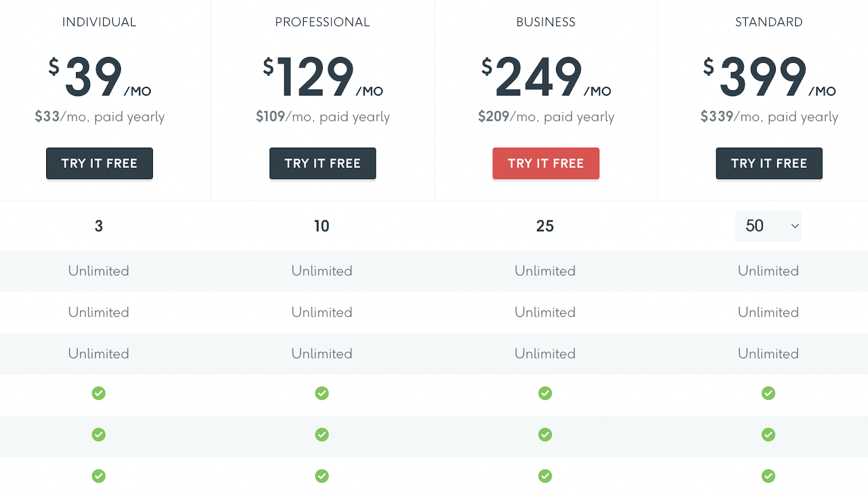Click the dropdown chevron beside 50

pyautogui.click(x=795, y=226)
